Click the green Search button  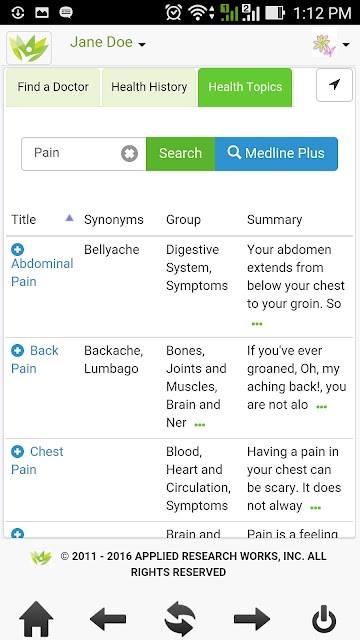coord(180,153)
